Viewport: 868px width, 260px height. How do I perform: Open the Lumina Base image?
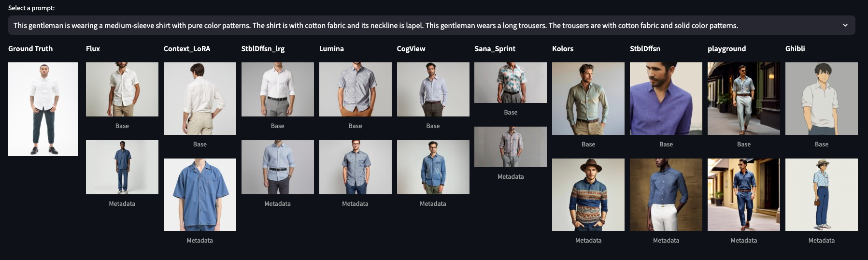356,89
